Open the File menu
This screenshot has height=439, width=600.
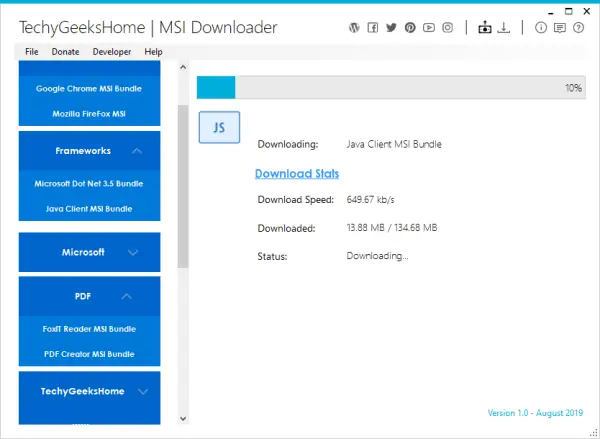(31, 52)
